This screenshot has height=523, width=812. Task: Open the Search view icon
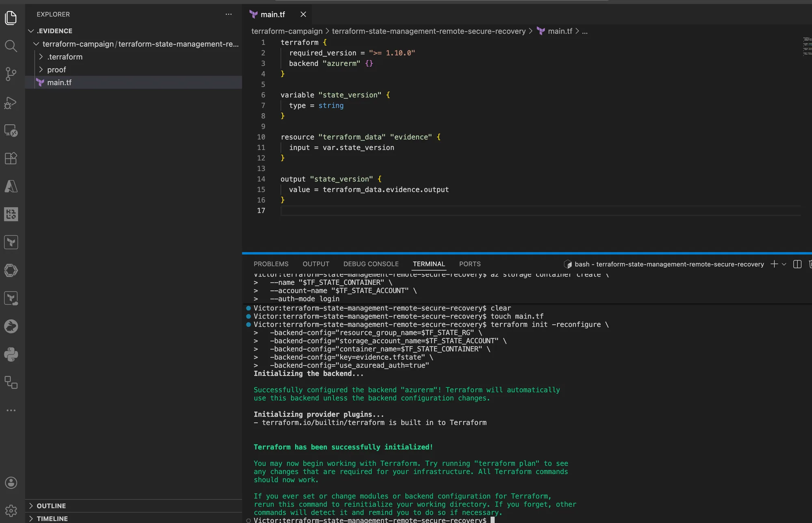click(x=11, y=46)
